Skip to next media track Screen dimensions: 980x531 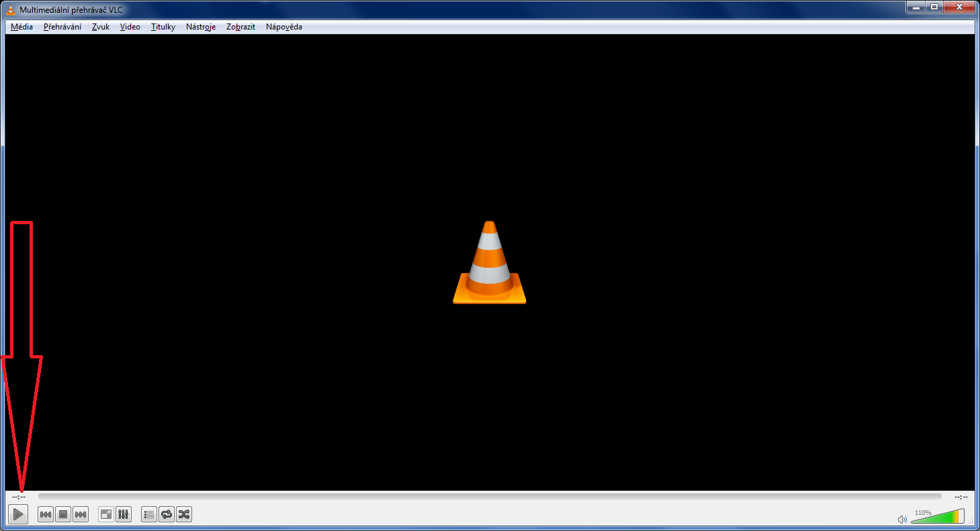pyautogui.click(x=81, y=515)
